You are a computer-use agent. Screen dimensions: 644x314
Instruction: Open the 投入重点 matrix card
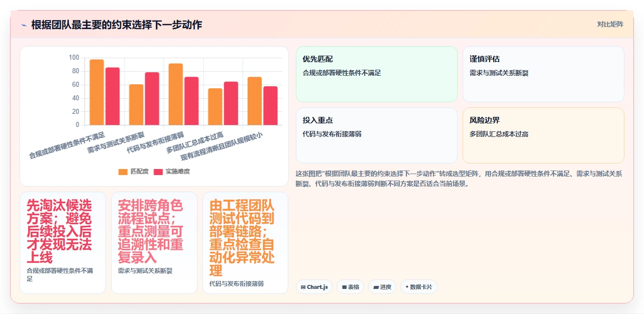377,135
